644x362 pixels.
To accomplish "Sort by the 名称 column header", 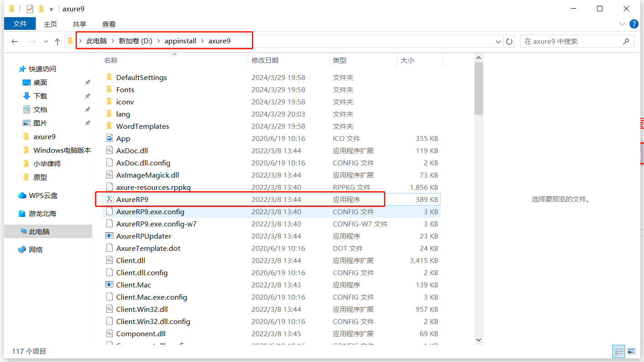I will (111, 60).
